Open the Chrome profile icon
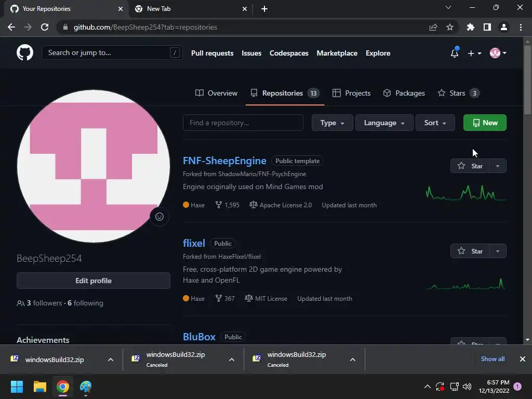This screenshot has width=532, height=399. (x=504, y=27)
